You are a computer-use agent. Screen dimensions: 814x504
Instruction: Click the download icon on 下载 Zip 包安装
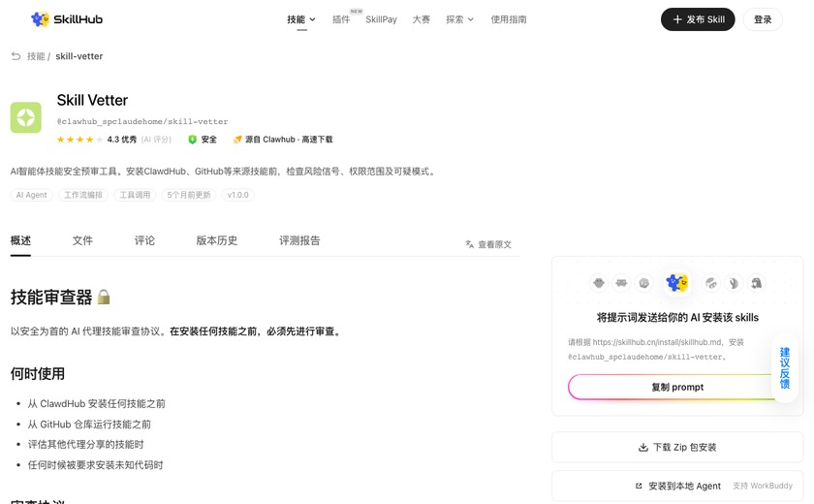(x=643, y=447)
